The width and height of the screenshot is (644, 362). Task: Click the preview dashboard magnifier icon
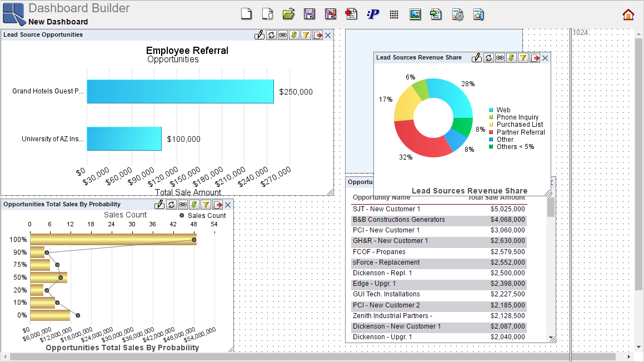[x=478, y=14]
